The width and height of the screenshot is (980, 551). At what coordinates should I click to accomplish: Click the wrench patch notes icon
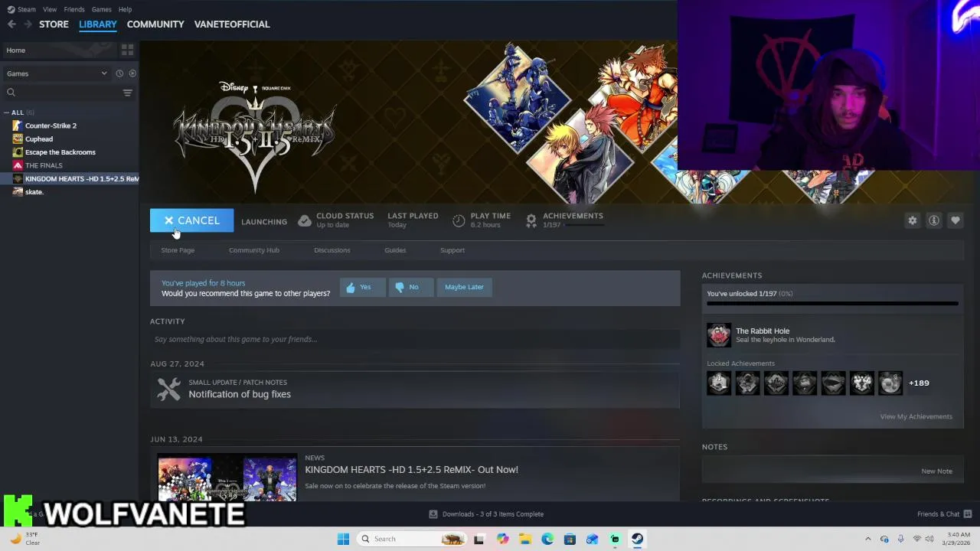[169, 389]
